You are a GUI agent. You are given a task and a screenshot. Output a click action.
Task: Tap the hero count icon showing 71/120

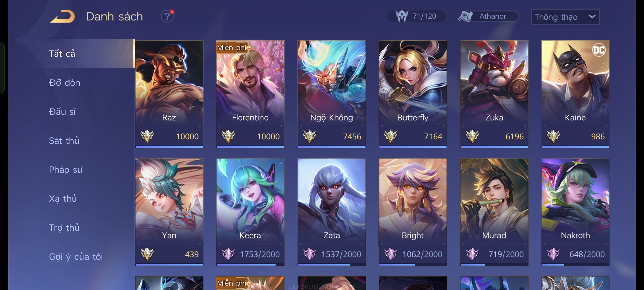(402, 16)
